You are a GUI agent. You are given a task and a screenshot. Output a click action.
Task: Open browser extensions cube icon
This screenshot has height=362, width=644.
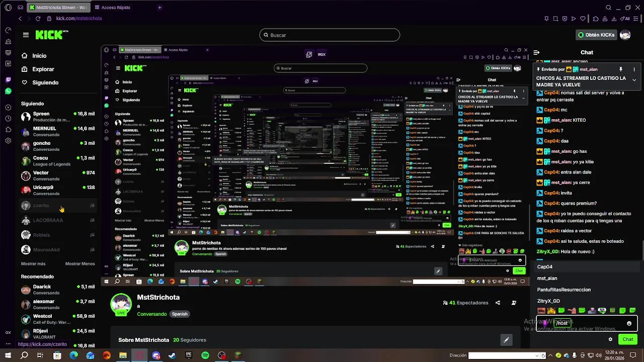[x=596, y=19]
